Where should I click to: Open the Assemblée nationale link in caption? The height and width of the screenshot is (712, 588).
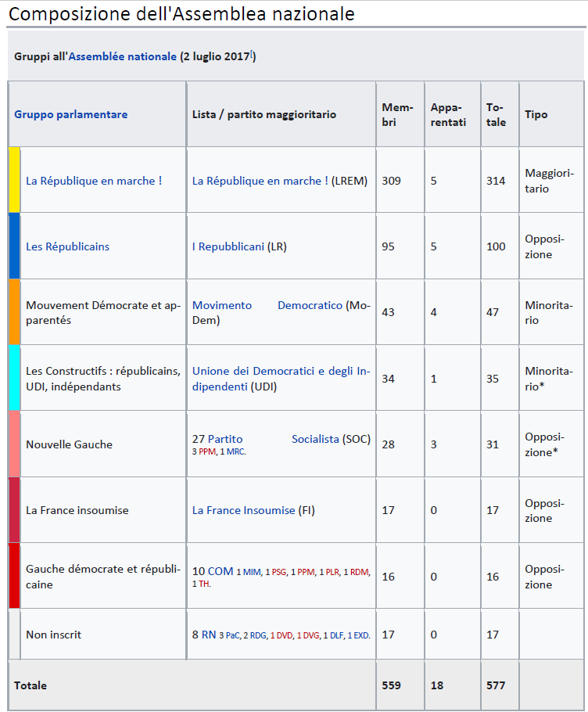pos(123,56)
